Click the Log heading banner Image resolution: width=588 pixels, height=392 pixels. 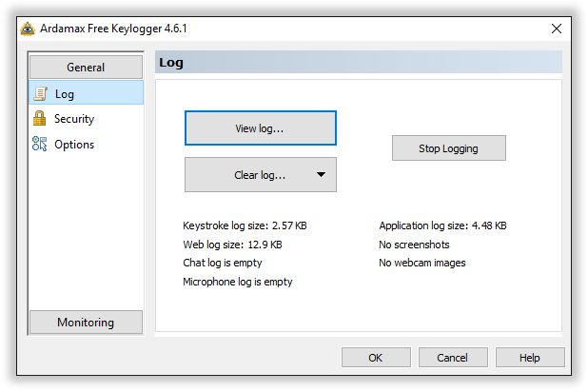point(359,62)
